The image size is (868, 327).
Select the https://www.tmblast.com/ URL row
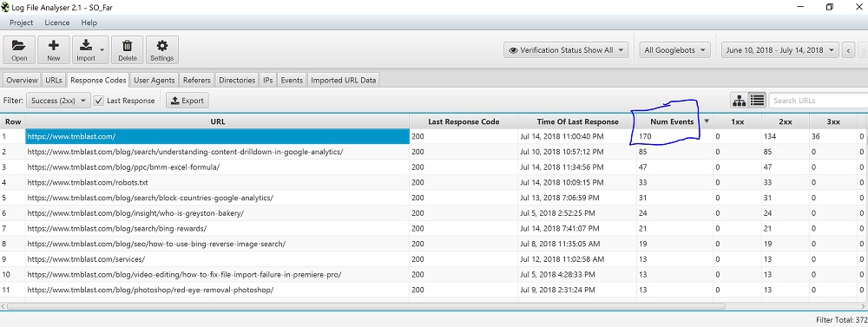click(218, 136)
